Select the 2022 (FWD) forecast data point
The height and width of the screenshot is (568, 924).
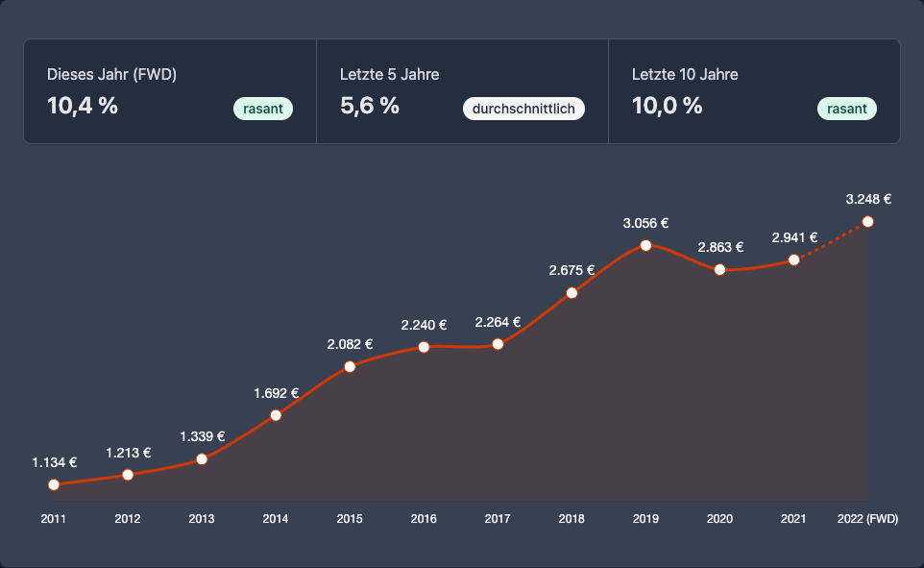tap(868, 222)
